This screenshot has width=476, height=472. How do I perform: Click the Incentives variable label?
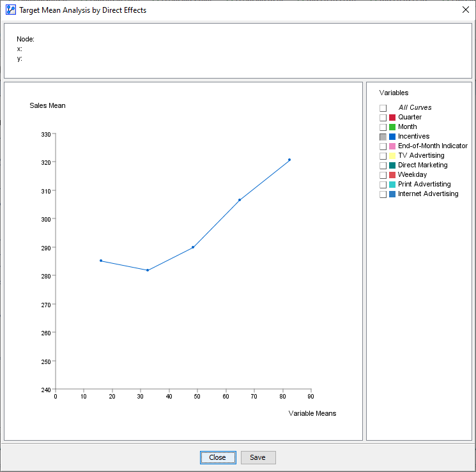point(414,136)
